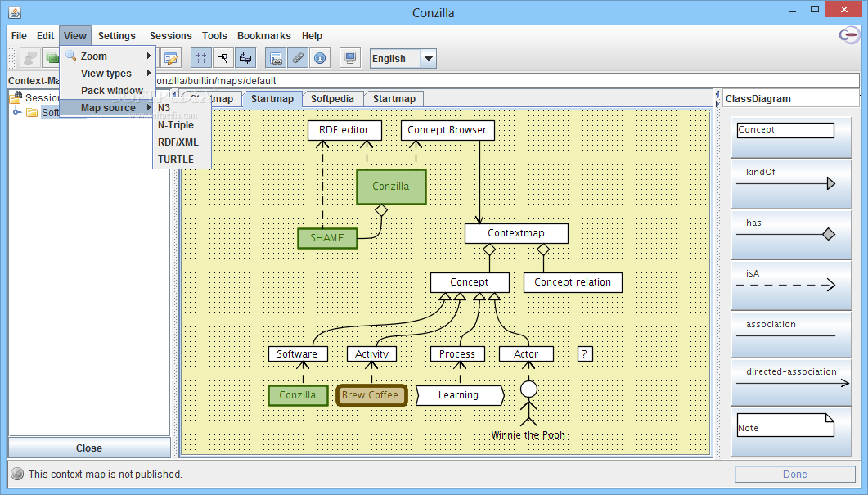Switch to the active Startmap tab
Image resolution: width=868 pixels, height=495 pixels.
pyautogui.click(x=272, y=98)
